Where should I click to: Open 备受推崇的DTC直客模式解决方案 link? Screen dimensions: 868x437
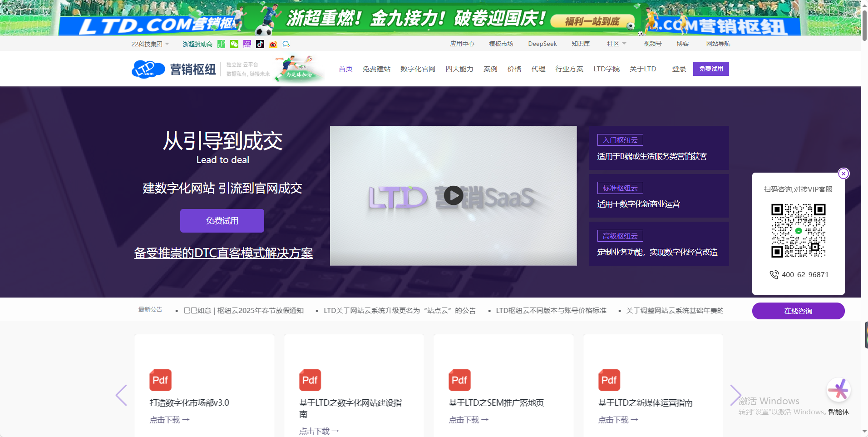(x=223, y=253)
